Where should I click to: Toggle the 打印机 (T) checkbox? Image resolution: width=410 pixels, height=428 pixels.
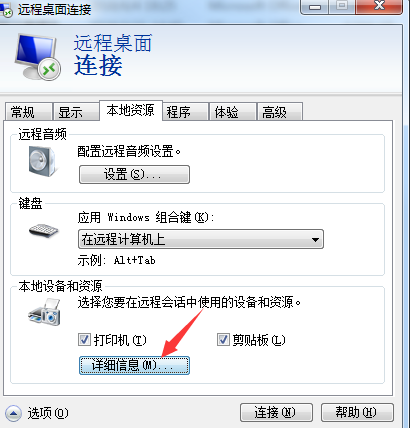[x=84, y=340]
